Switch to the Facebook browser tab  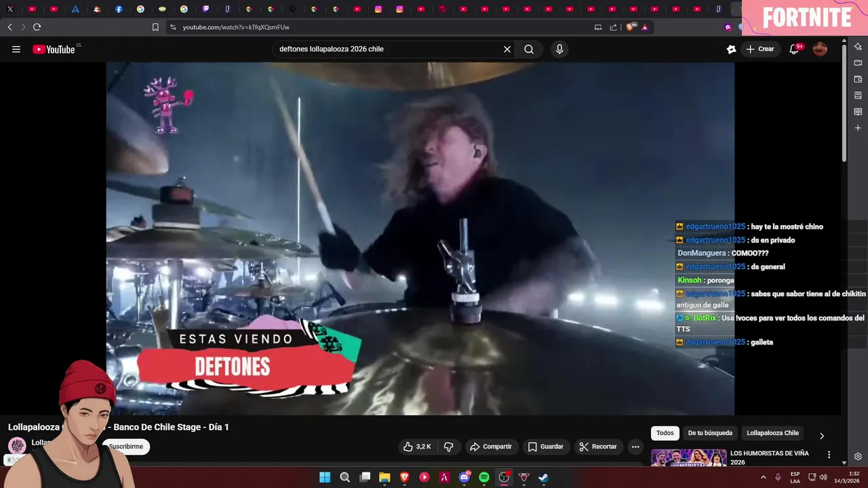pos(119,9)
